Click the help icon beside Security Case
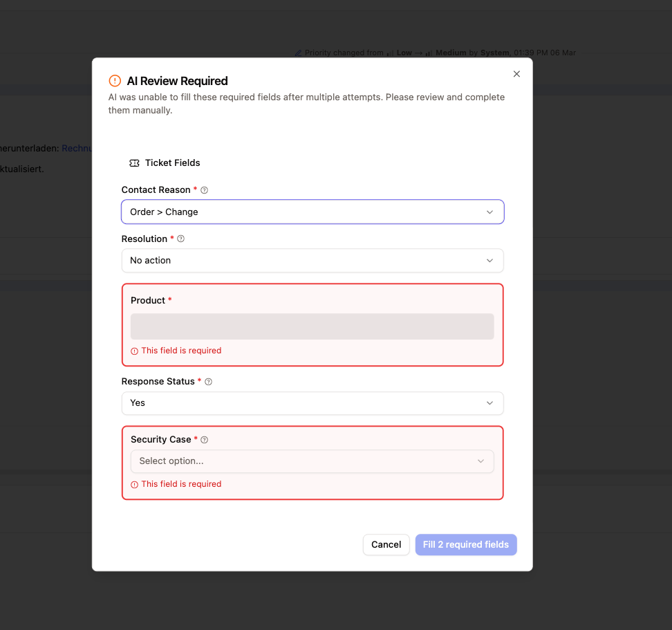 click(204, 439)
